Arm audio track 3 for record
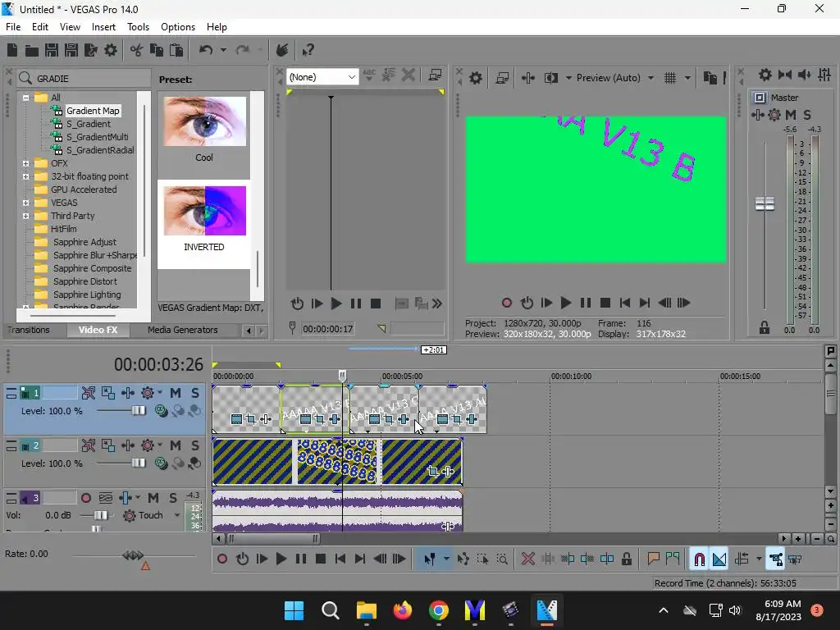Screen dimensions: 840x630 (85, 498)
